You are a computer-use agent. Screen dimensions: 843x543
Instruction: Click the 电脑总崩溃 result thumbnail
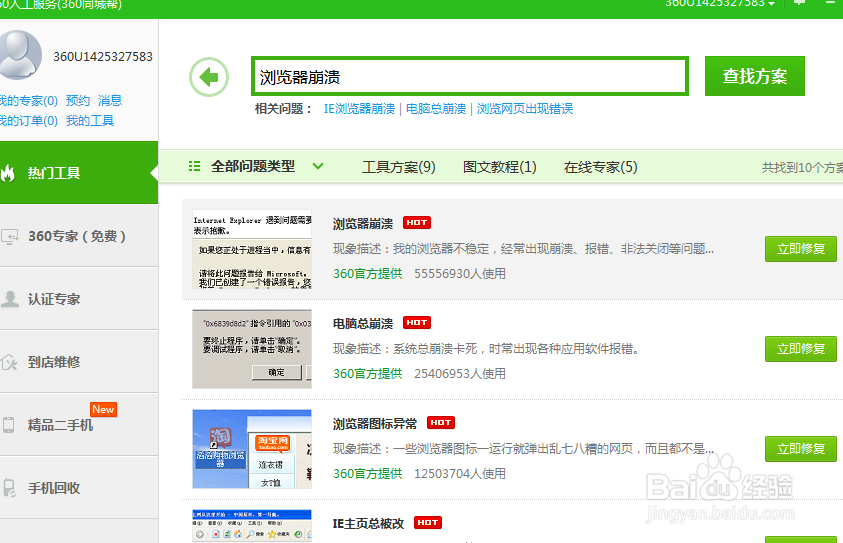click(x=252, y=349)
